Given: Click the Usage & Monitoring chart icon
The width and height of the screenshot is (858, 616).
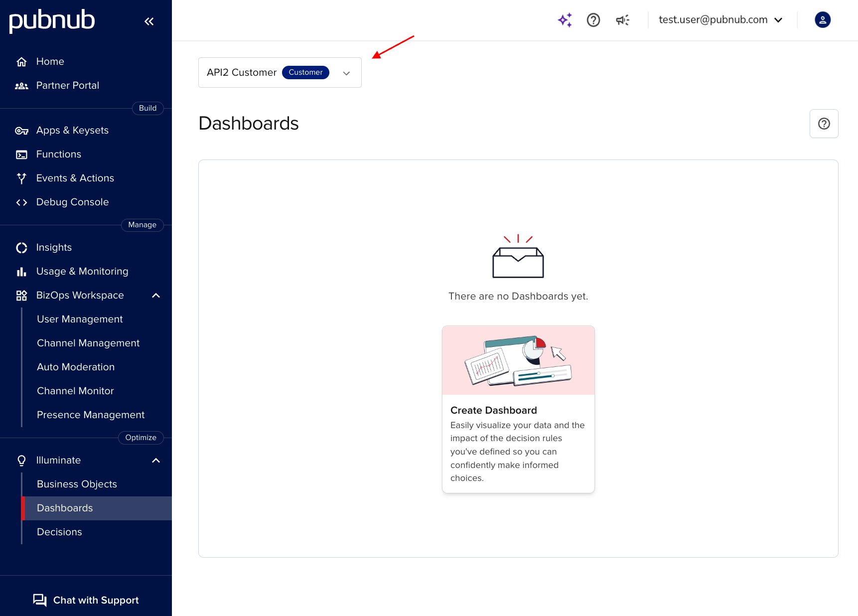Looking at the screenshot, I should tap(21, 271).
